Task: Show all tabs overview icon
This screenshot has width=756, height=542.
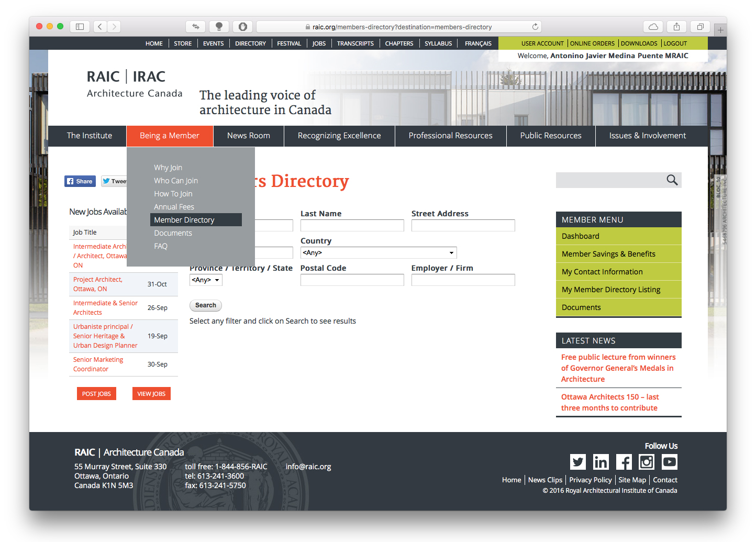Action: (x=700, y=27)
